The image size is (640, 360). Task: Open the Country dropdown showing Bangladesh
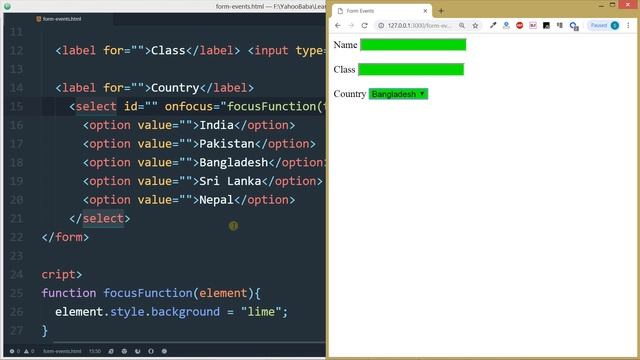(398, 94)
